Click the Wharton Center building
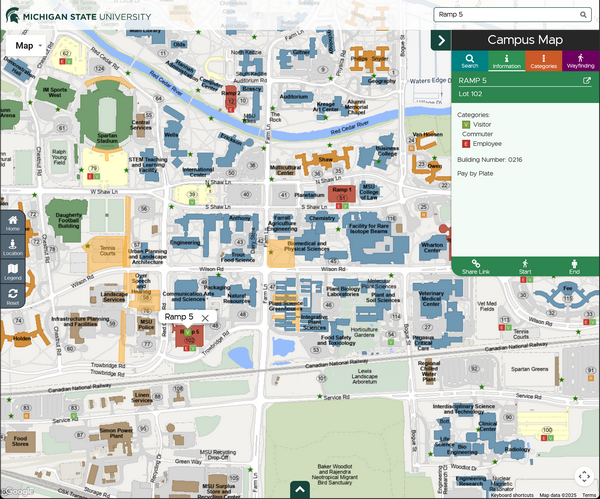Viewport: 600px width, 499px height. (x=432, y=248)
